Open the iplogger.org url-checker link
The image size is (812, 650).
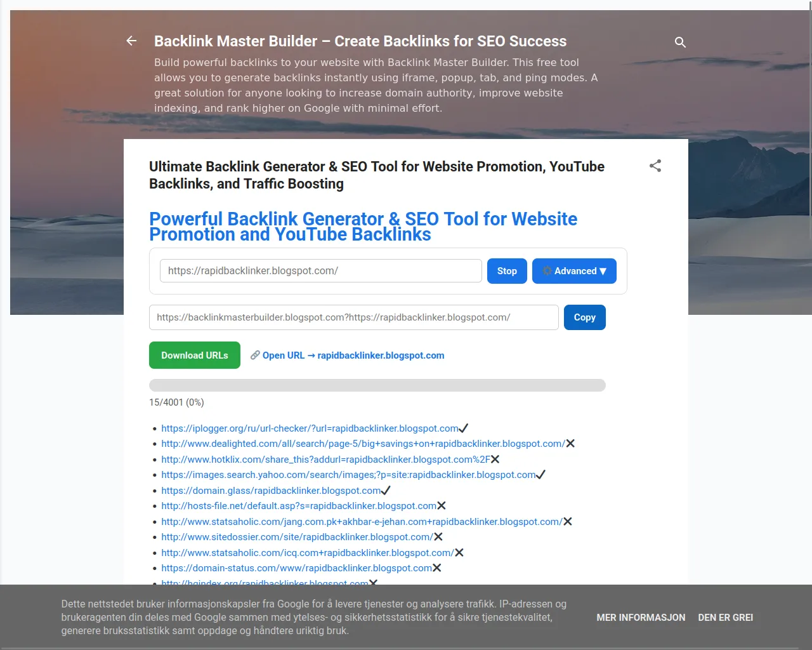(x=310, y=428)
